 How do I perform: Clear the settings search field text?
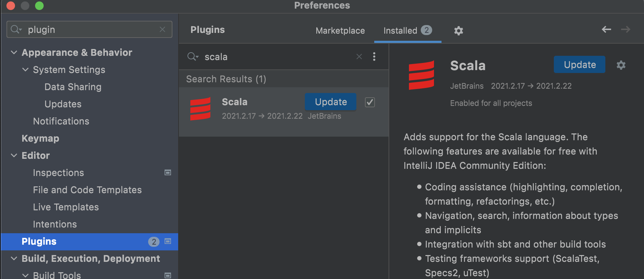click(x=162, y=29)
